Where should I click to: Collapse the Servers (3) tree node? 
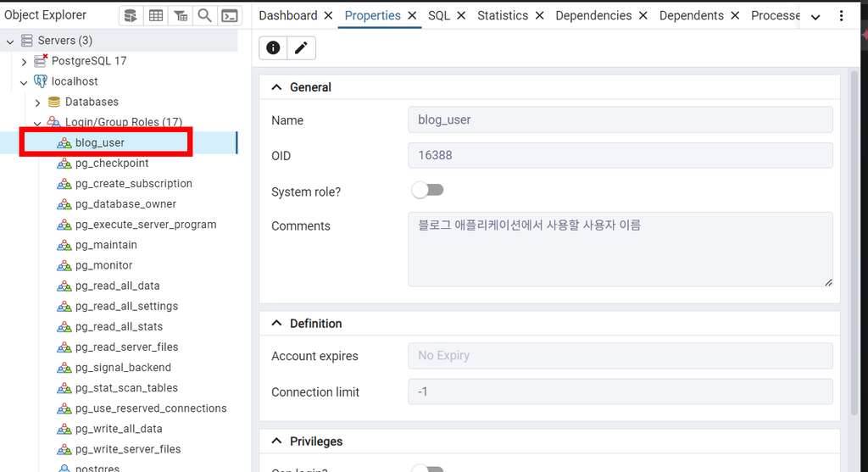click(10, 41)
